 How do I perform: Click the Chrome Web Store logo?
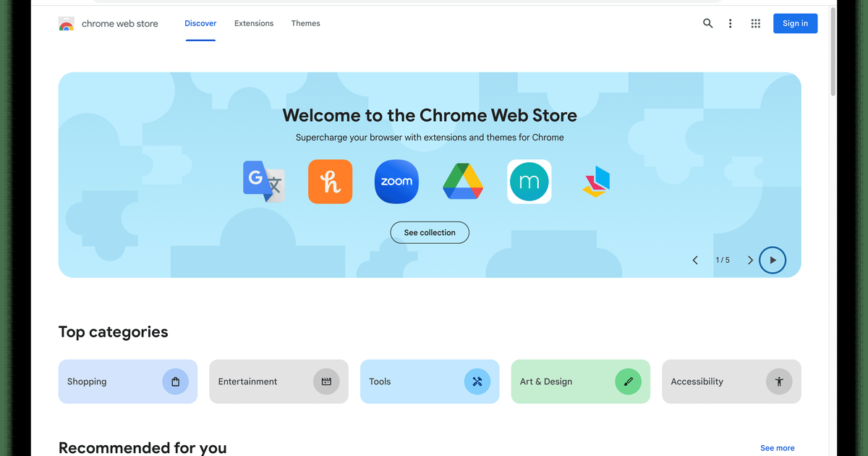[67, 24]
